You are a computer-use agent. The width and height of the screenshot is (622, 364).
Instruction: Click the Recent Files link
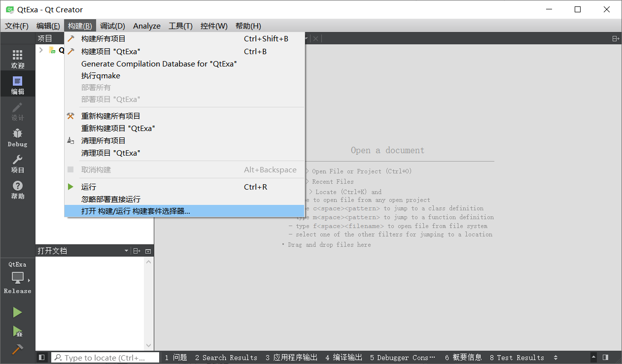[333, 182]
